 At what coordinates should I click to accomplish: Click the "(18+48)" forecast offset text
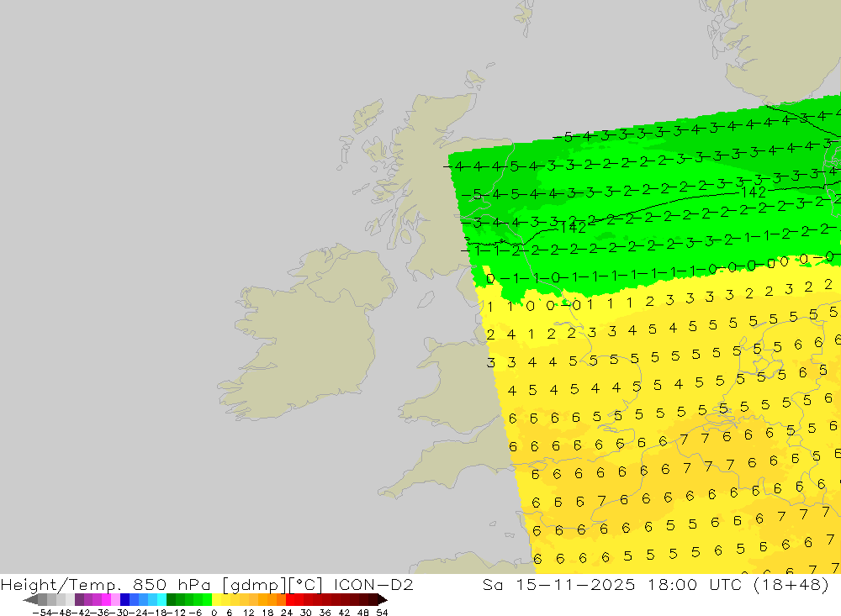point(791,585)
